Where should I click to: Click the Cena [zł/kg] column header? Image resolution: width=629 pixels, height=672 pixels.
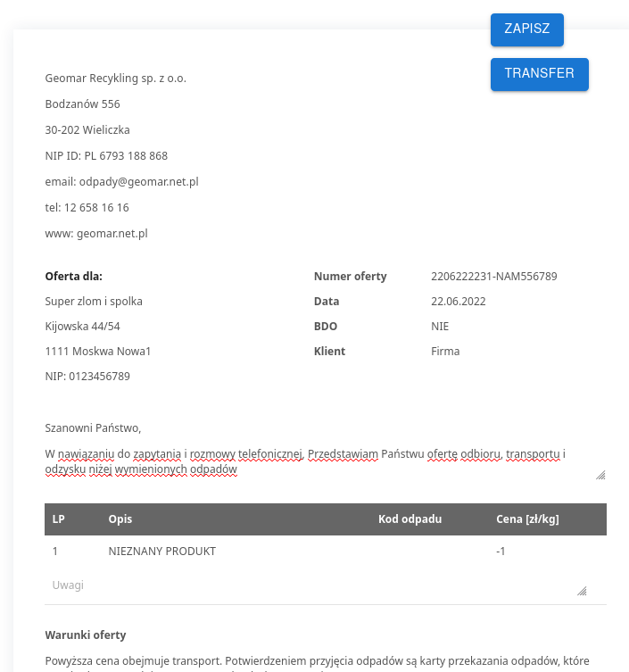point(527,519)
